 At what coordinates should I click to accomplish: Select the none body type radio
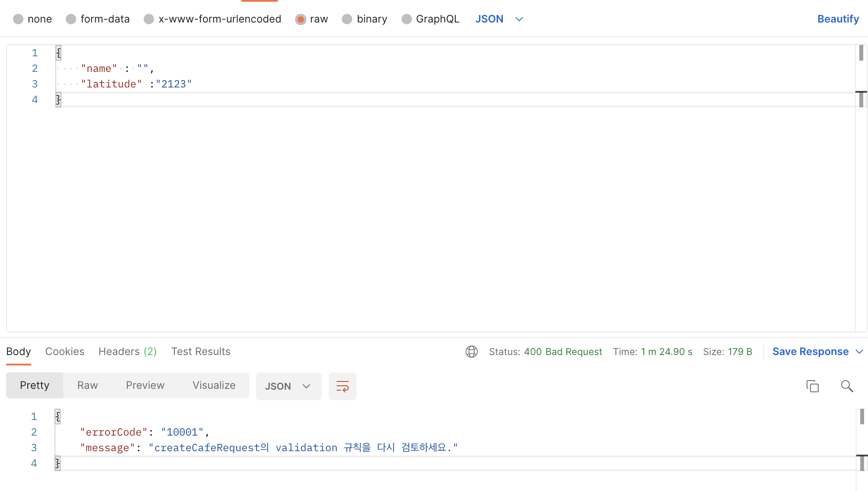pos(18,19)
